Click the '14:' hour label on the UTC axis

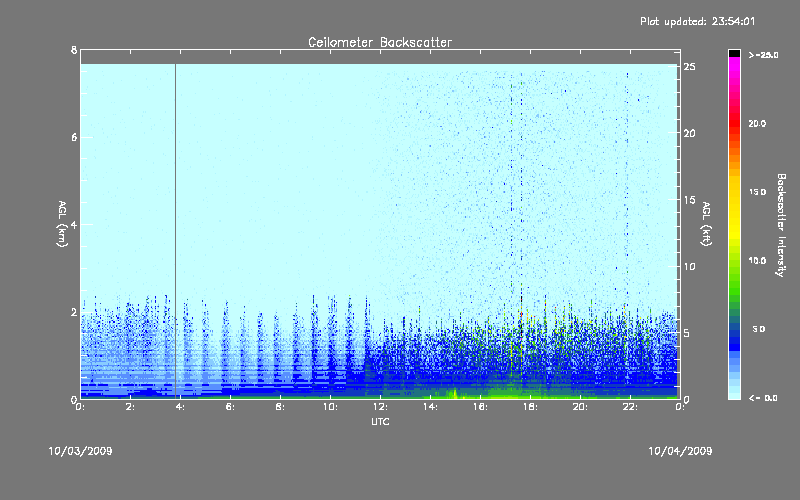(x=430, y=407)
